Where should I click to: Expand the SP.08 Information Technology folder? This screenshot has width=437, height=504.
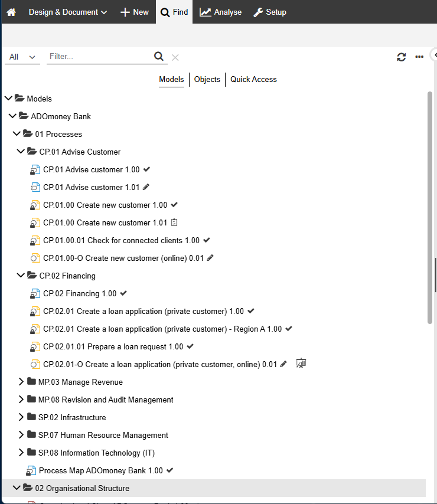coord(21,453)
